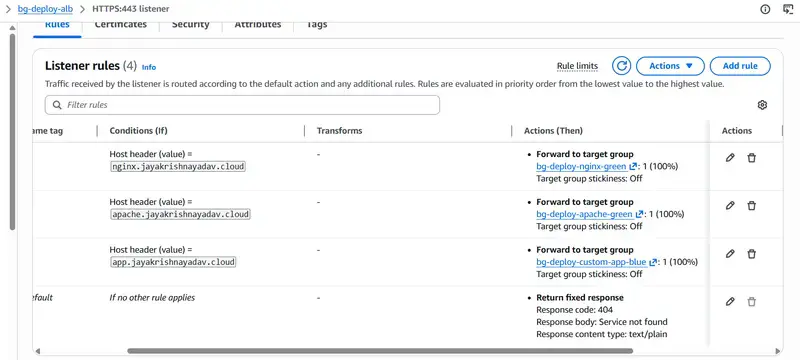Switch to the Tags tab
The image size is (800, 360).
pos(316,25)
